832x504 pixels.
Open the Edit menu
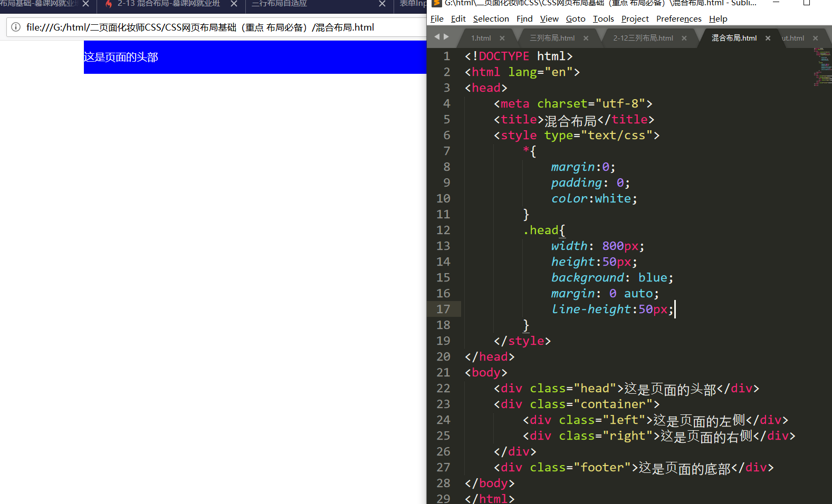click(458, 19)
